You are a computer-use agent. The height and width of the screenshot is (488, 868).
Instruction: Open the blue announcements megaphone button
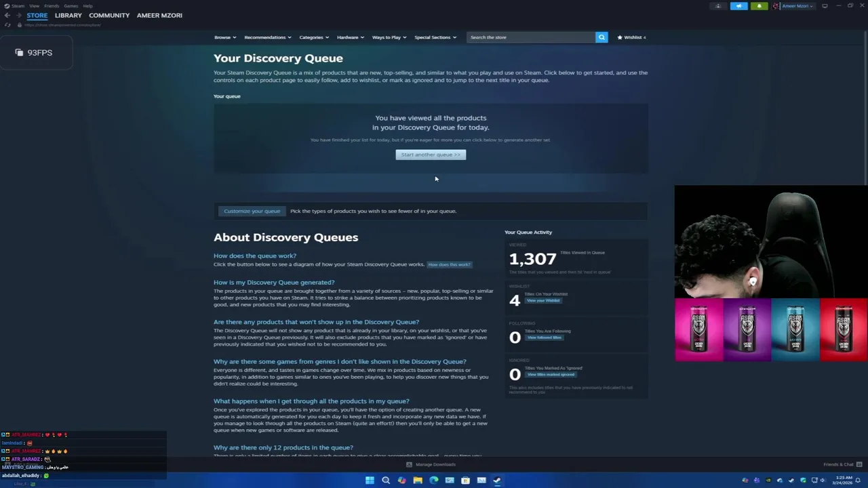(x=738, y=6)
